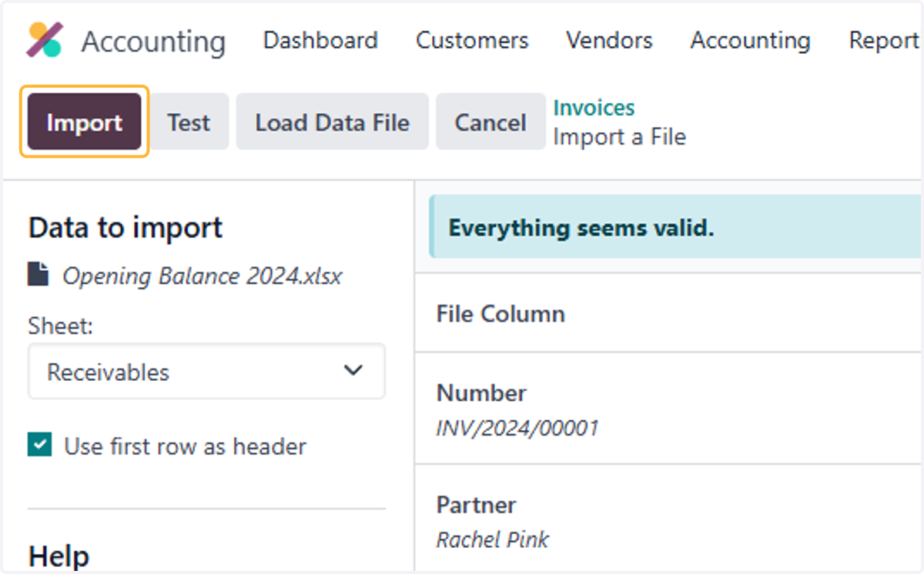Click the Import a File breadcrumb text
The height and width of the screenshot is (574, 924).
(x=619, y=137)
